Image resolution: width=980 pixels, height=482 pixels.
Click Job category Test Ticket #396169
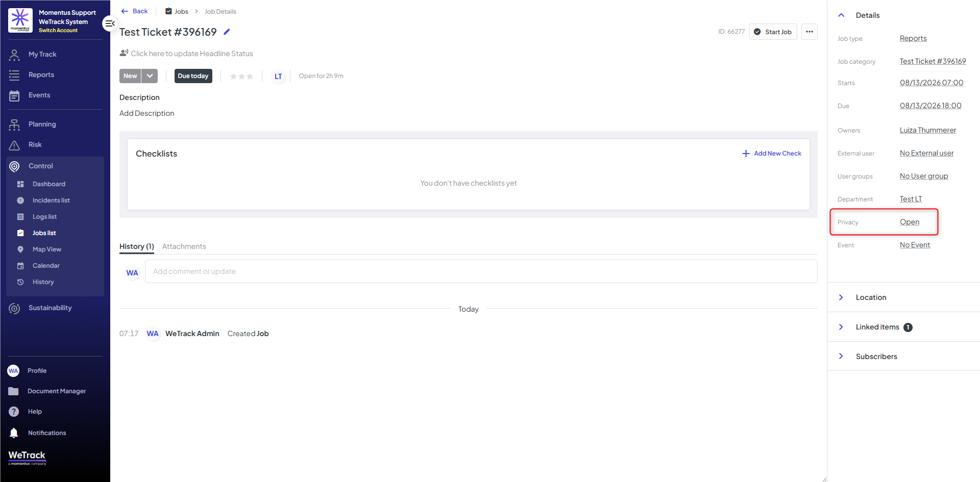933,61
